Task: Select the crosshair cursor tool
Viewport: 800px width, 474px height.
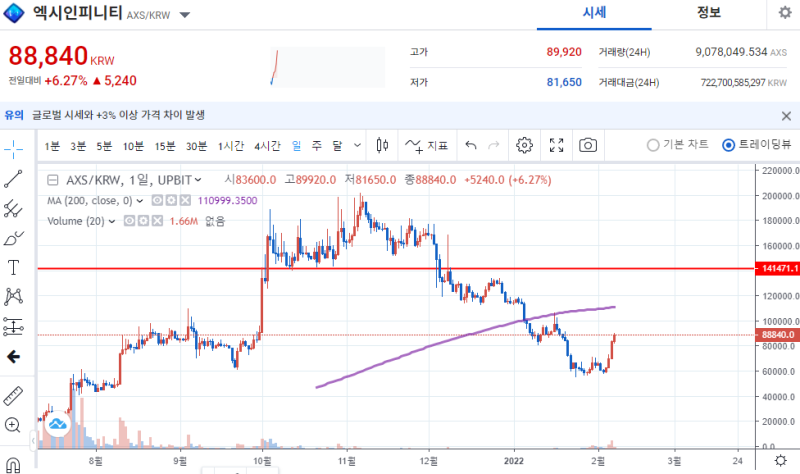Action: point(13,149)
